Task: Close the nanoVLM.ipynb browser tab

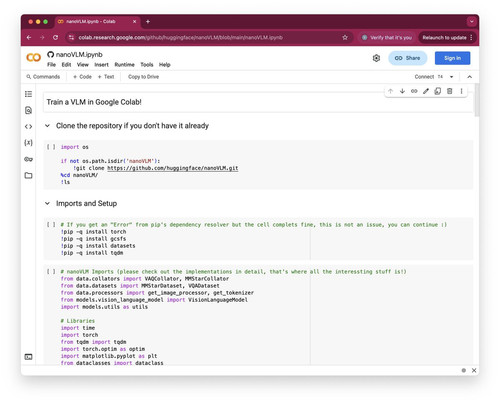Action: 134,22
